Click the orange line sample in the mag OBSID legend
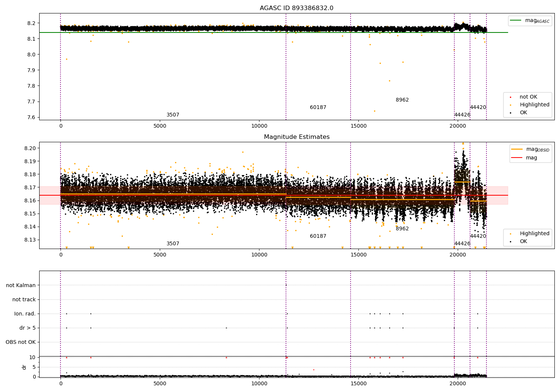560x392 pixels. [517, 149]
